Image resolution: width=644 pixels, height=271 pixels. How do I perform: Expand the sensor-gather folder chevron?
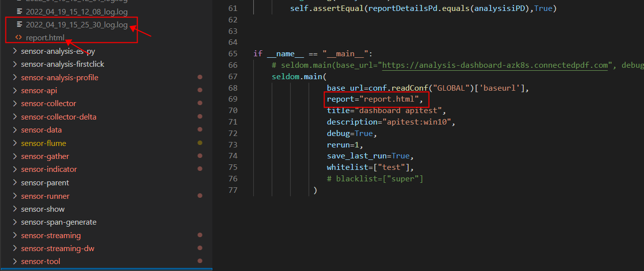coord(15,156)
